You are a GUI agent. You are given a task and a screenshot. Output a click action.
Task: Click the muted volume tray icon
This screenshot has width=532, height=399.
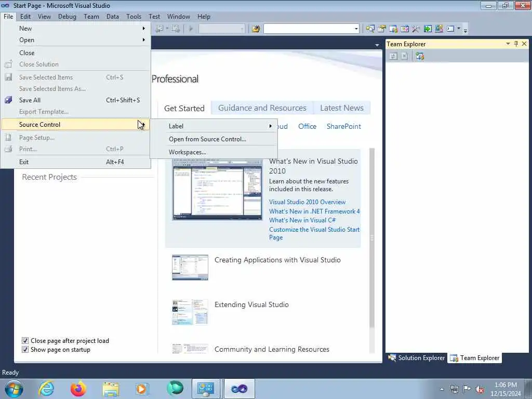[x=480, y=389]
